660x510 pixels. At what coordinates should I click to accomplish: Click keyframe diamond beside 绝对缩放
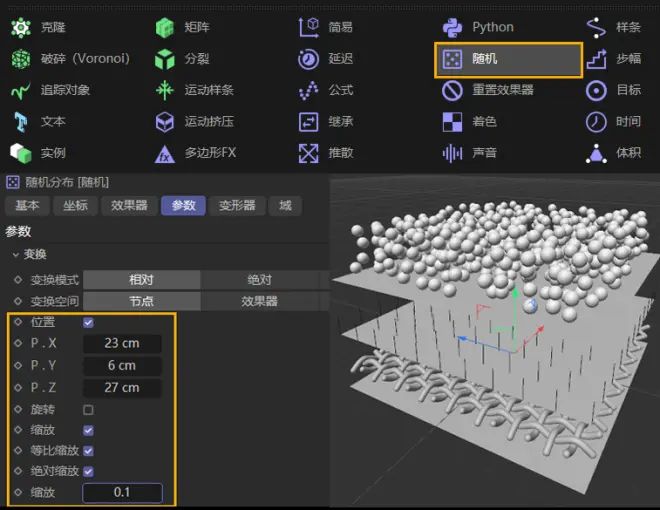[x=18, y=471]
